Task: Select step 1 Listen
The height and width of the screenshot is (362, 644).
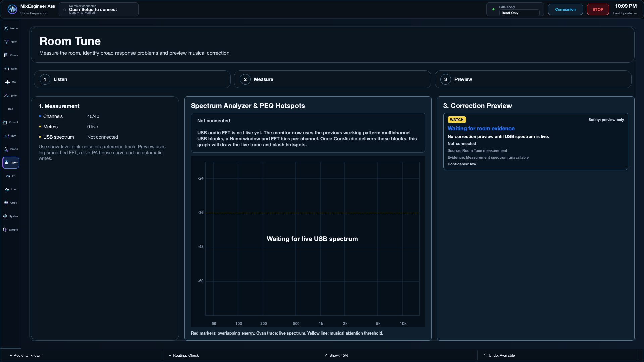Action: pyautogui.click(x=132, y=79)
